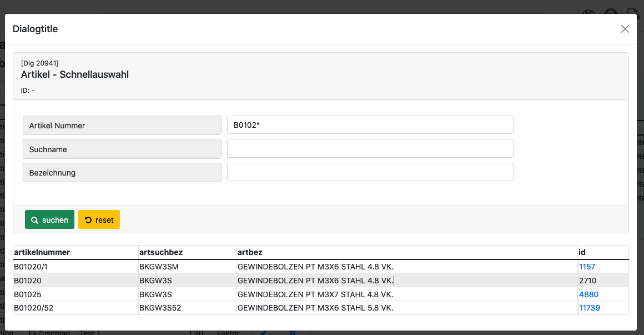Click the artsuchbez column header
Viewport: 644px width, 335px height.
(161, 253)
